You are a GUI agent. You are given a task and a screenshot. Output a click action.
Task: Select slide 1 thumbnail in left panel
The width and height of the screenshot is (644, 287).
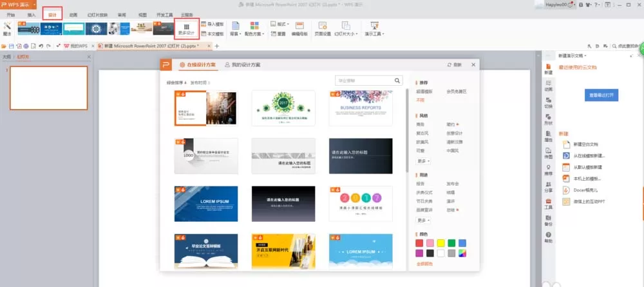click(49, 88)
